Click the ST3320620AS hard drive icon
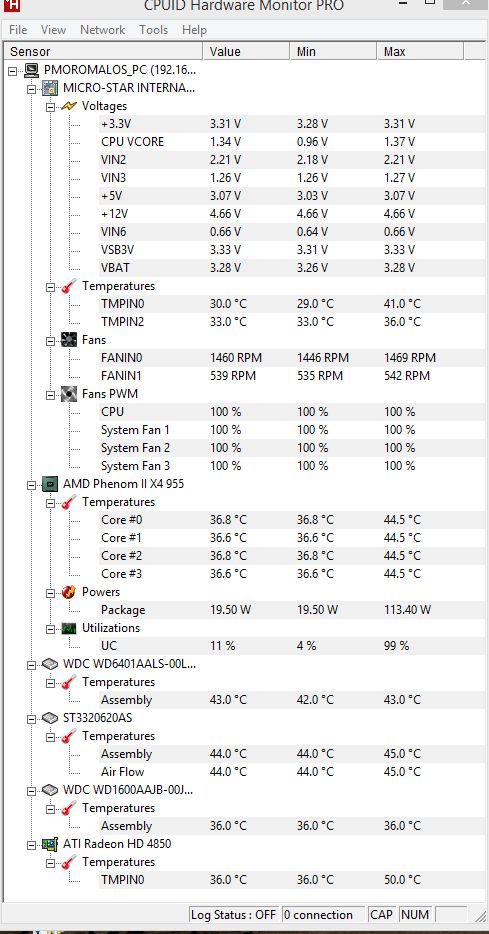The image size is (489, 934). 50,718
